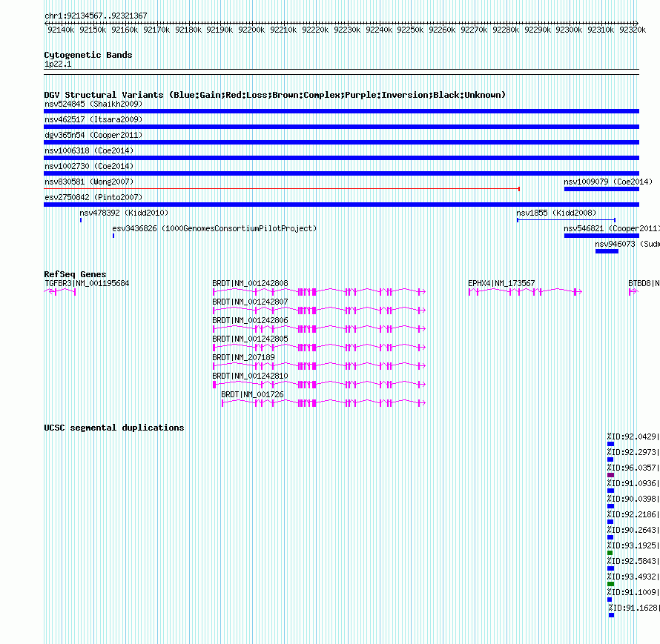This screenshot has width=660, height=644.
Task: Click the green %ID:93.4932 duplication block
Action: click(611, 584)
